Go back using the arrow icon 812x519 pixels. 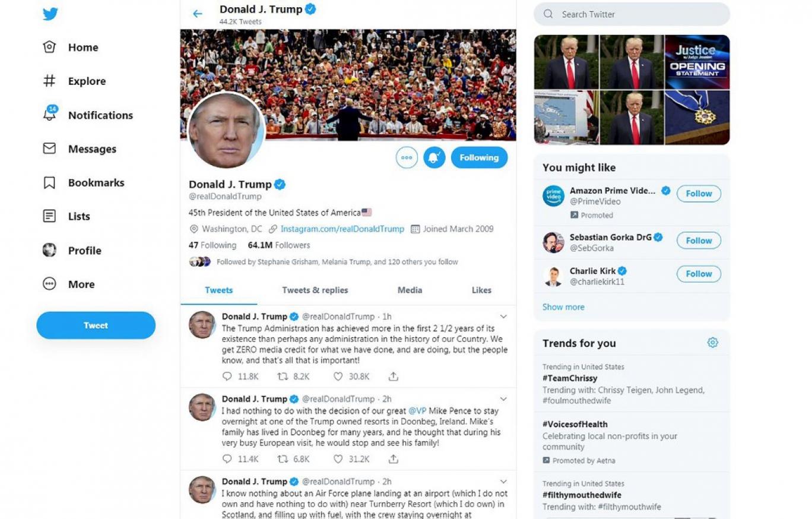pyautogui.click(x=198, y=14)
